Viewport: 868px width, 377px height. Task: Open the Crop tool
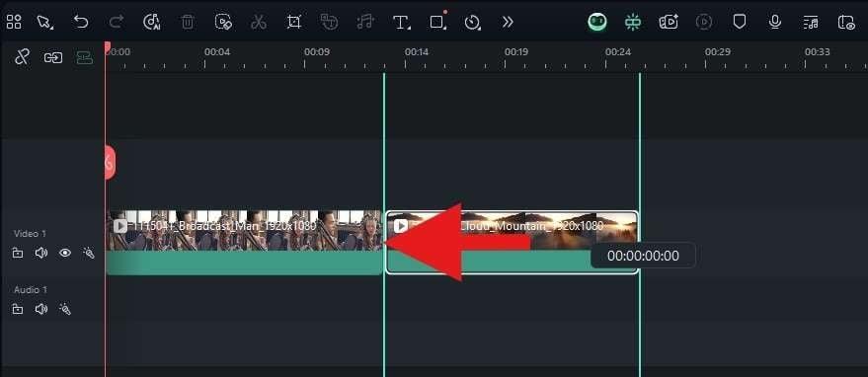click(x=294, y=22)
